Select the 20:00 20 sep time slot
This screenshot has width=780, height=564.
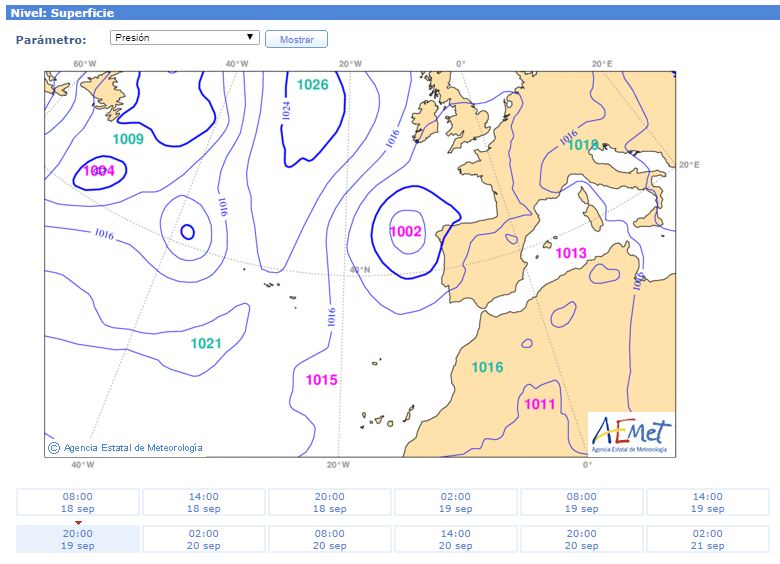582,539
